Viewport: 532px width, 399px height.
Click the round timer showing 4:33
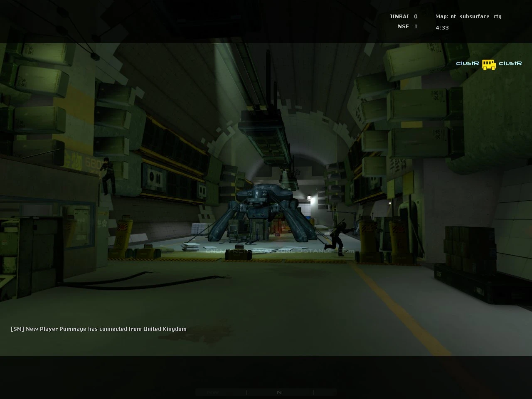[442, 27]
